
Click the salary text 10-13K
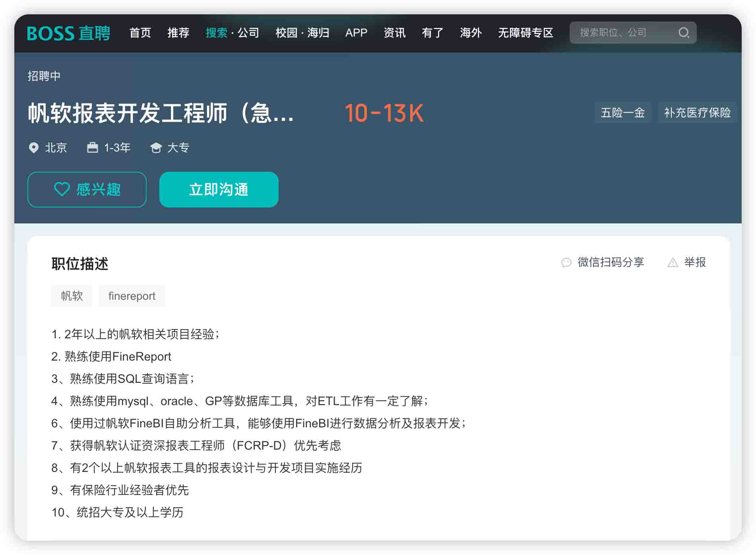(384, 113)
